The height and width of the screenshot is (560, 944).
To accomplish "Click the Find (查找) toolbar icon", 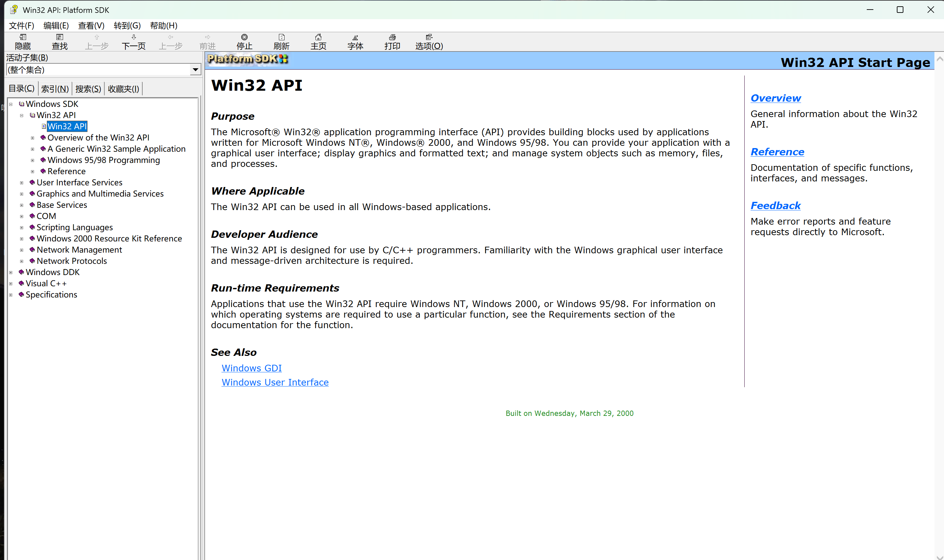I will point(60,37).
